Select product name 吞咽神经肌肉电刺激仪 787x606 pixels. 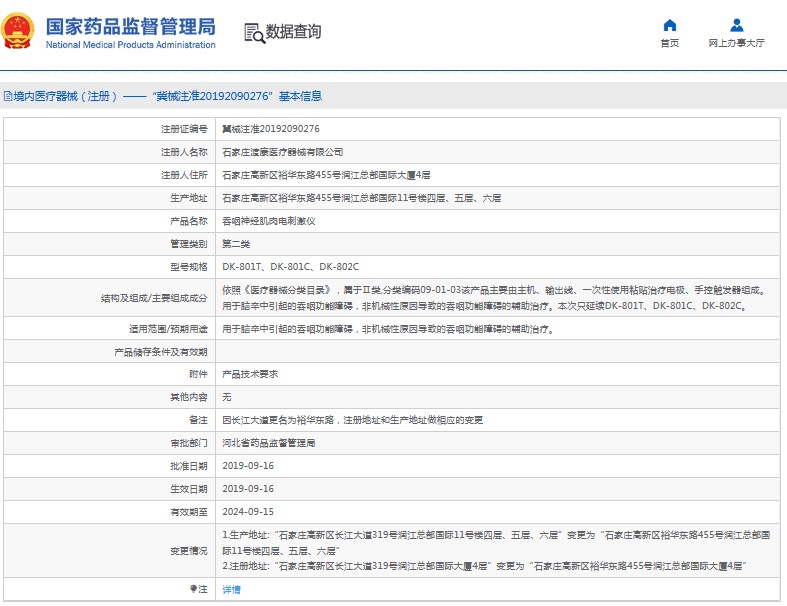coord(269,221)
